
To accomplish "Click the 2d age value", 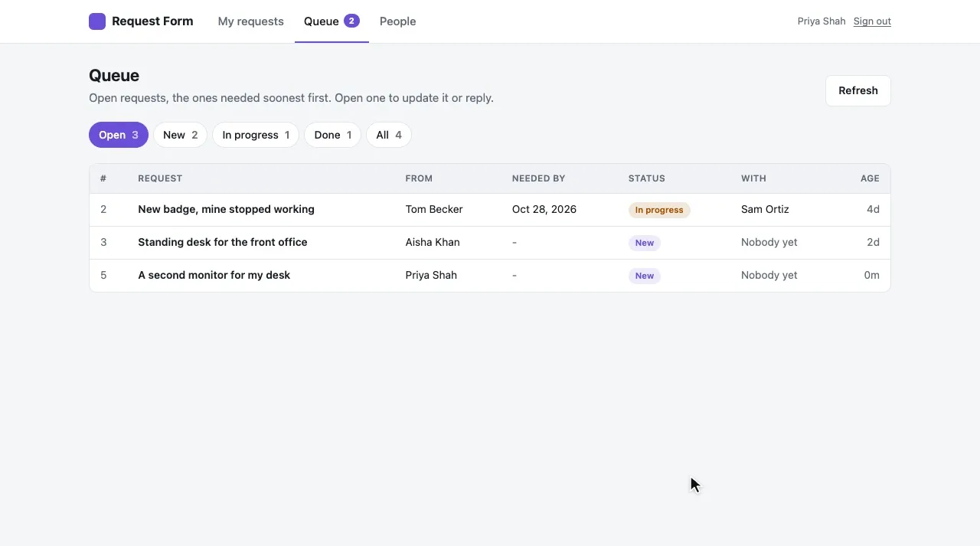I will [873, 242].
